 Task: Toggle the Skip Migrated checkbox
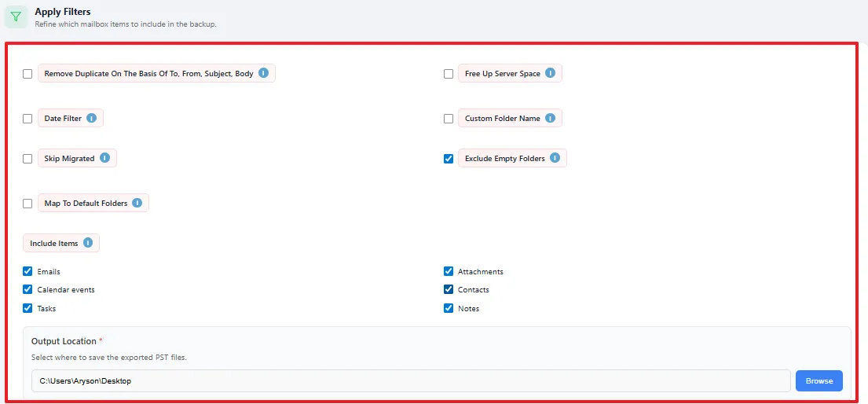27,159
